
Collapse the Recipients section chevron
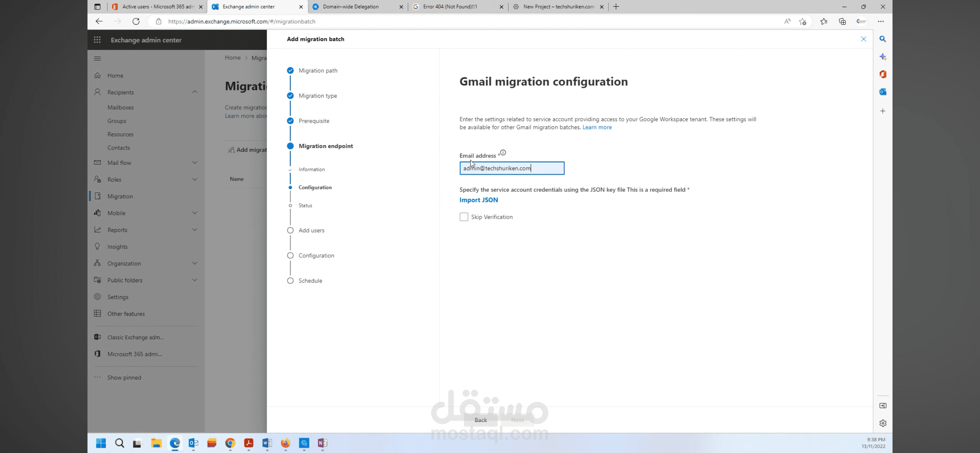(195, 92)
